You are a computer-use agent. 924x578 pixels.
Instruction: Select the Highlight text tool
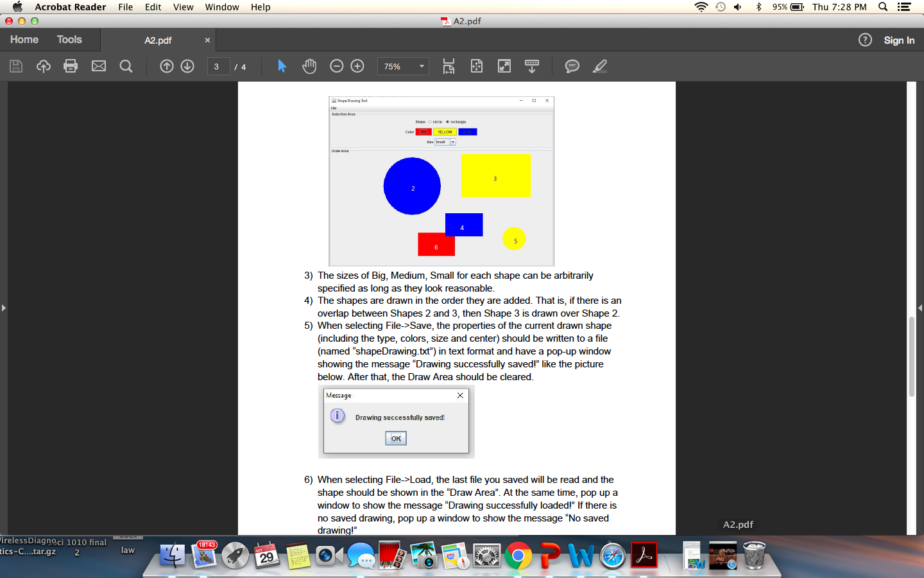[599, 66]
